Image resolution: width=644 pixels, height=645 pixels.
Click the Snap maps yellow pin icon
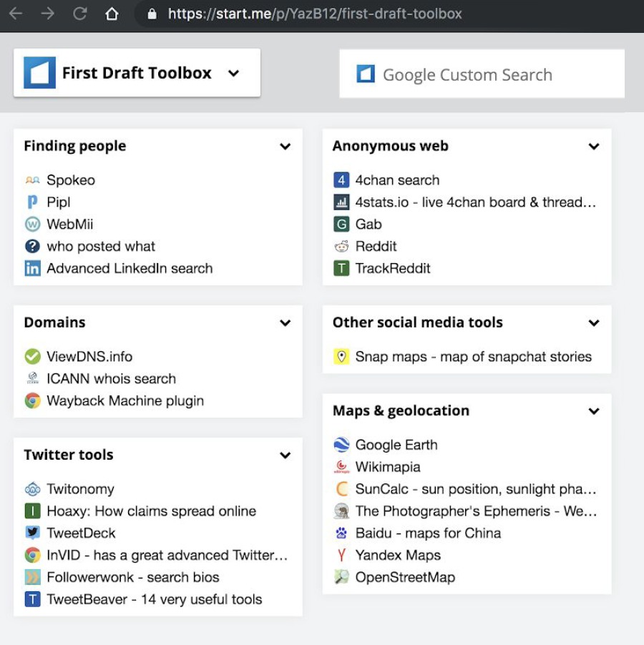pyautogui.click(x=341, y=357)
